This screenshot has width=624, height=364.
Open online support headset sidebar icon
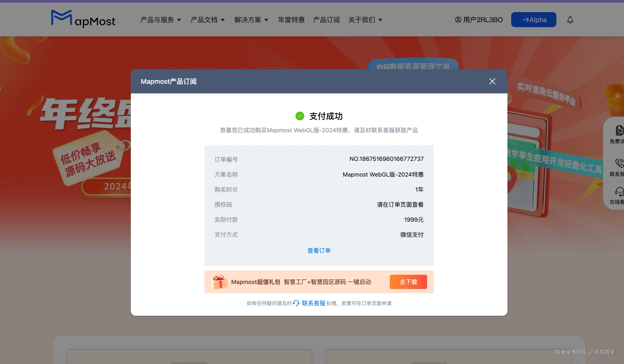click(619, 192)
